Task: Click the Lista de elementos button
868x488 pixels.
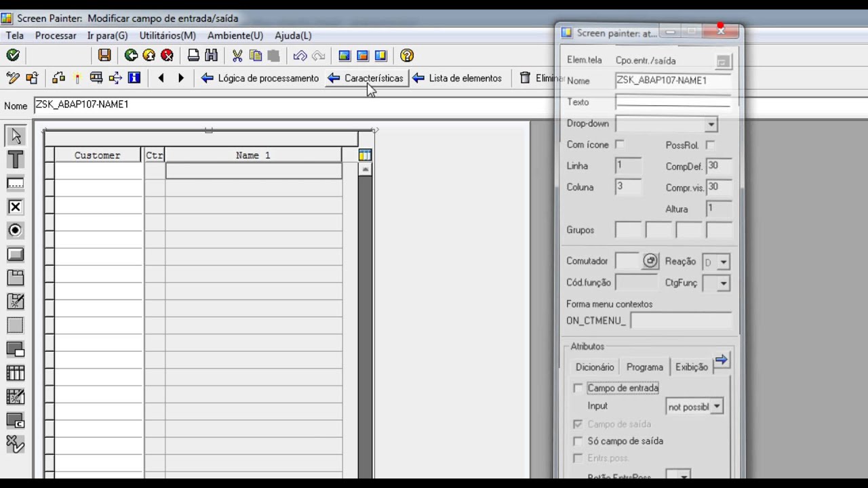Action: coord(457,78)
